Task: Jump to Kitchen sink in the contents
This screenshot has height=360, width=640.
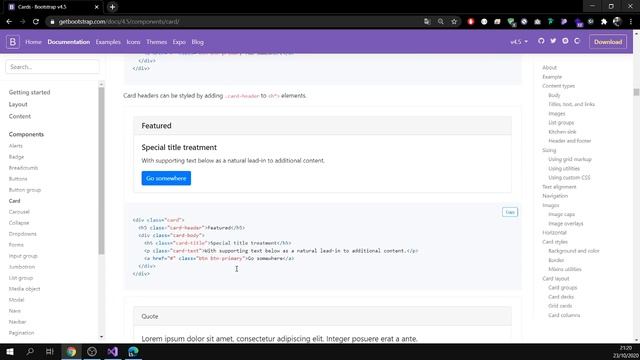Action: 562,132
